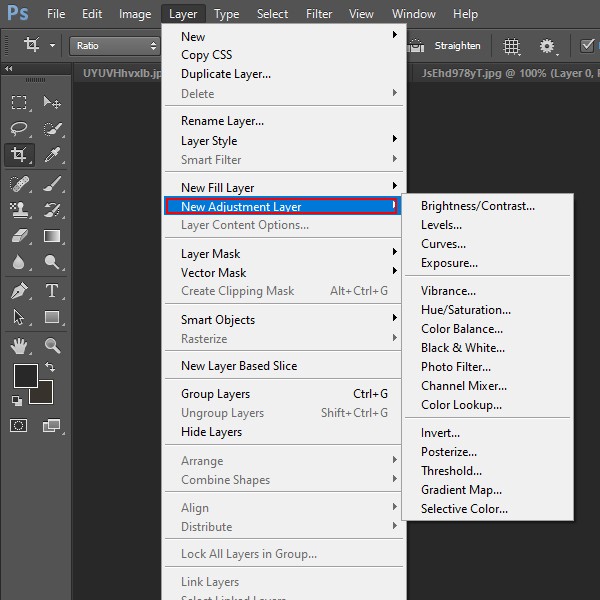Viewport: 600px width, 600px height.
Task: Add a Brightness/Contrast adjustment layer
Action: (488, 206)
